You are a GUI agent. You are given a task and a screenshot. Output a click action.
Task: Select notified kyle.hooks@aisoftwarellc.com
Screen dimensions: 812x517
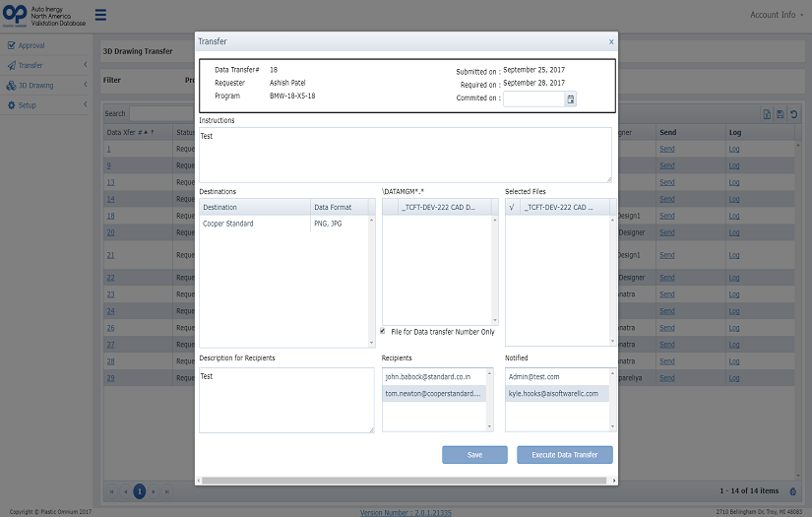(x=557, y=393)
